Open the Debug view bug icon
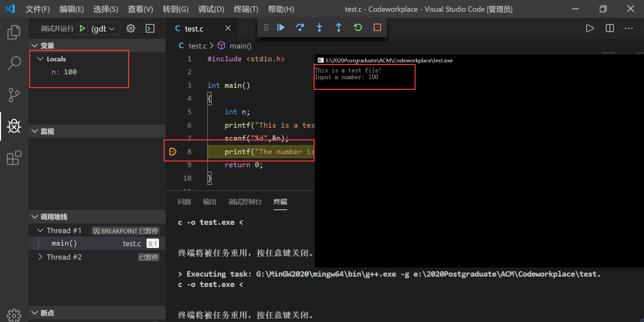Screen dimensions: 644x322 (x=14, y=126)
